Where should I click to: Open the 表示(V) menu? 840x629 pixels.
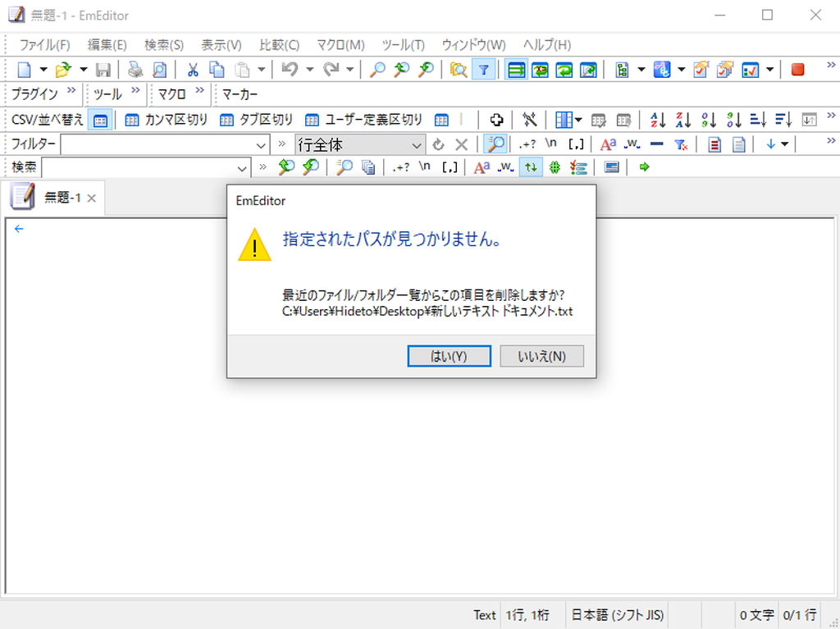click(x=221, y=45)
